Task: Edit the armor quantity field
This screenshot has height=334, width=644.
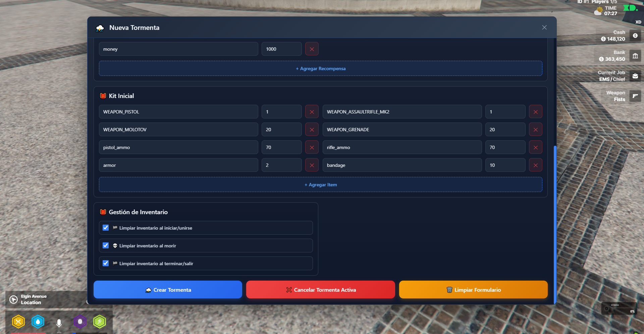Action: click(x=282, y=165)
